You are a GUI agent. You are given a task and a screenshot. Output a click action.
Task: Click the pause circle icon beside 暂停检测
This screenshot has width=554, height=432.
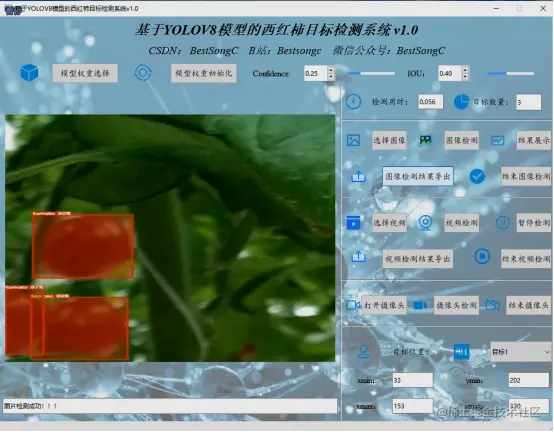[502, 223]
